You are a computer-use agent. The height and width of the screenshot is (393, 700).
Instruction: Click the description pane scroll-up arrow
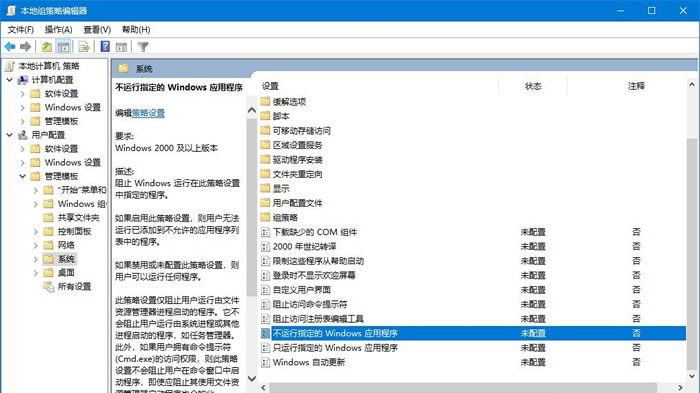coord(252,109)
